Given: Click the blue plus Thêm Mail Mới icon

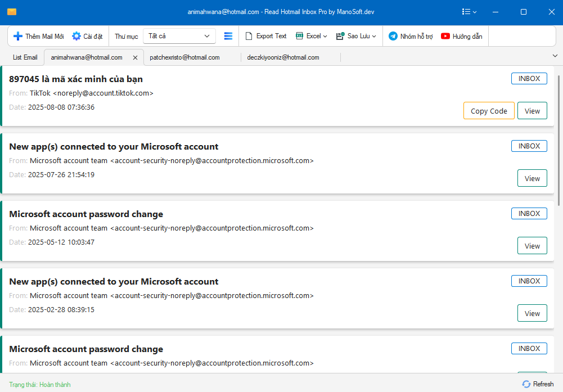Looking at the screenshot, I should (17, 36).
